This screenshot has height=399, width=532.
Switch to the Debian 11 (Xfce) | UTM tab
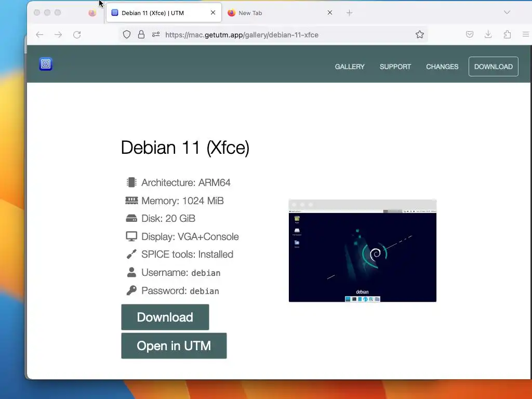[164, 13]
